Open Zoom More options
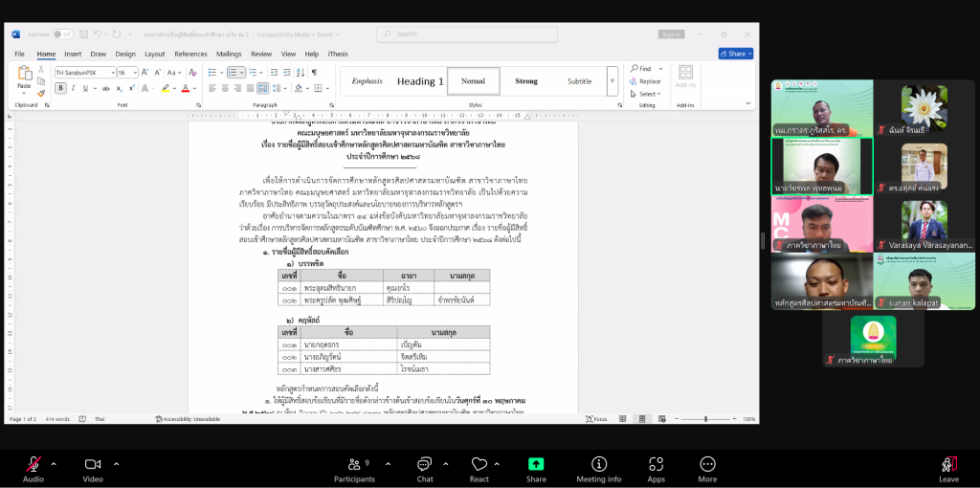 tap(707, 469)
